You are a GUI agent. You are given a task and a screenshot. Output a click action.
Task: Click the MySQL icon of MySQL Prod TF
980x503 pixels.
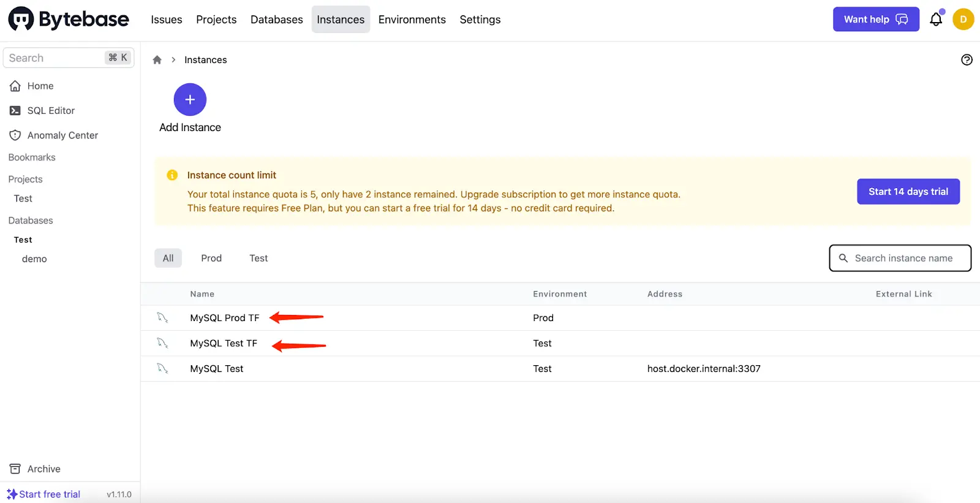pyautogui.click(x=162, y=317)
